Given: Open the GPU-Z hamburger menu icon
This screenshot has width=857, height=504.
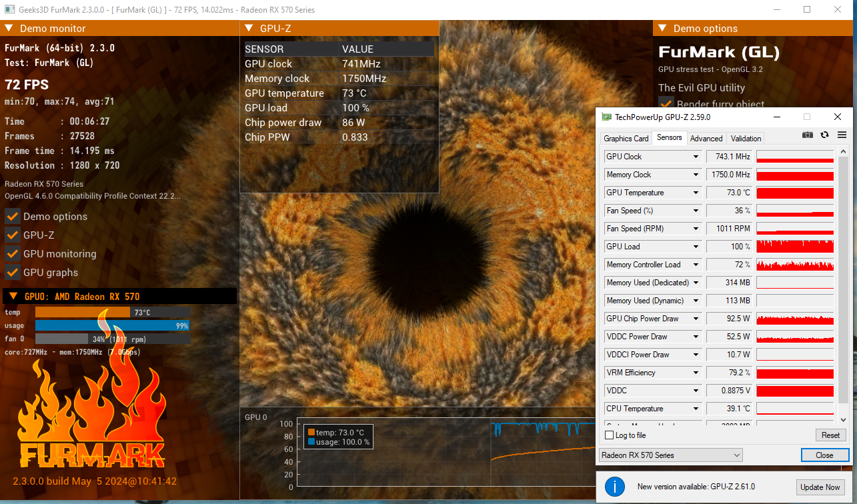Looking at the screenshot, I should tap(842, 135).
